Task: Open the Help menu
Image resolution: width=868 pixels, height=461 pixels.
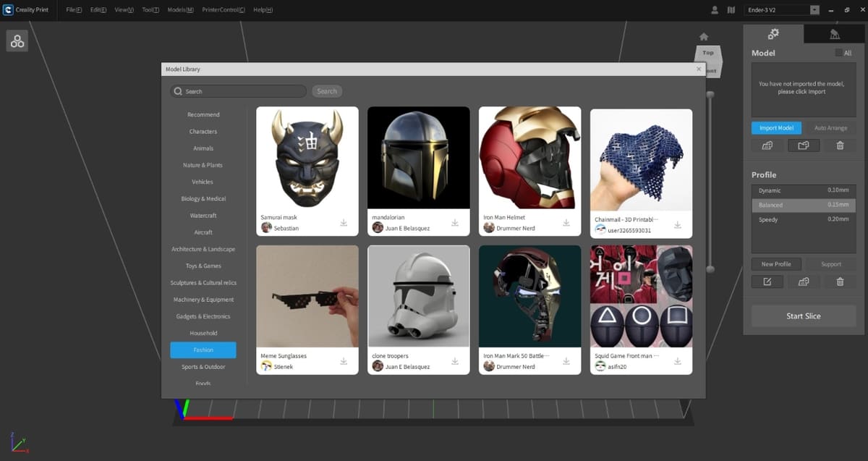Action: [x=263, y=10]
